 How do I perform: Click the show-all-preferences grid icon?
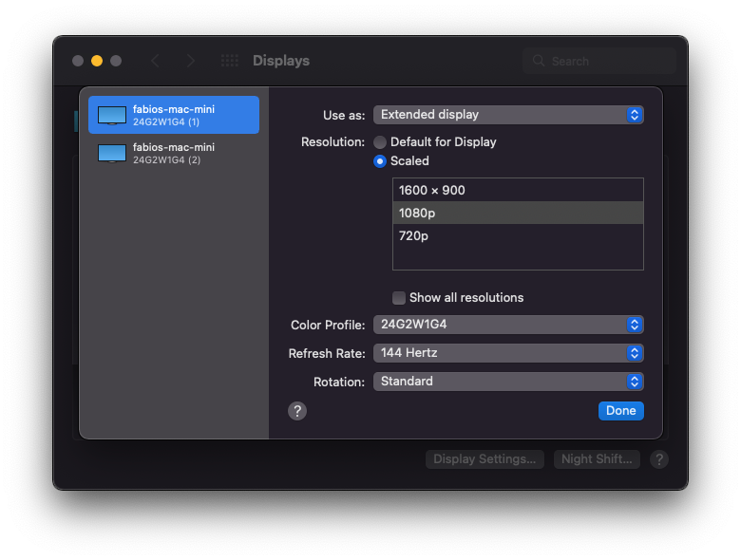point(230,61)
